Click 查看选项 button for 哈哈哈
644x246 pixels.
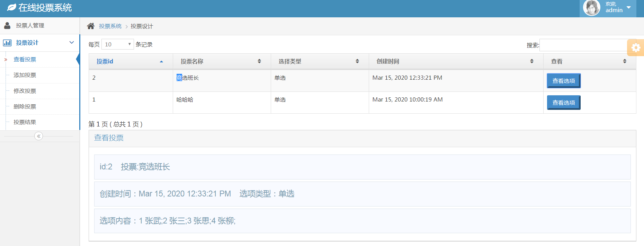pos(563,103)
